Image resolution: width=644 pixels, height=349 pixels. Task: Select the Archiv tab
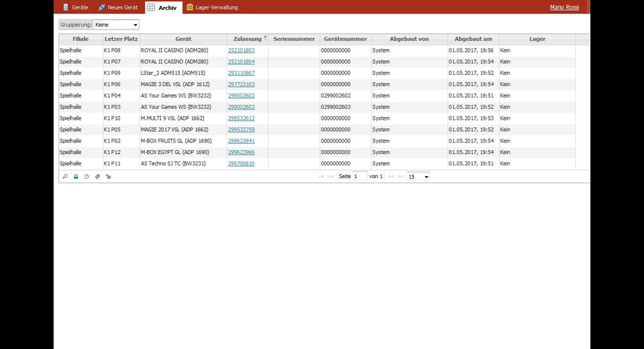(163, 7)
